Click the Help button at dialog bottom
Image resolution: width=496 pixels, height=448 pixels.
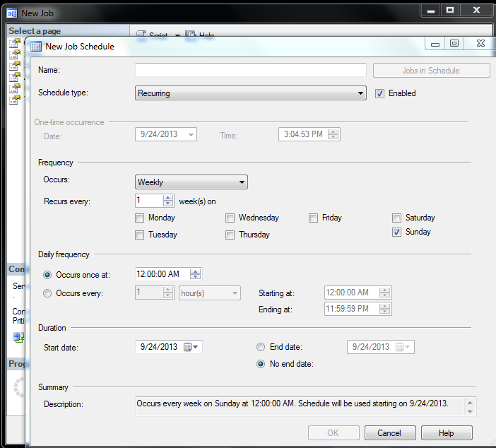click(x=447, y=433)
